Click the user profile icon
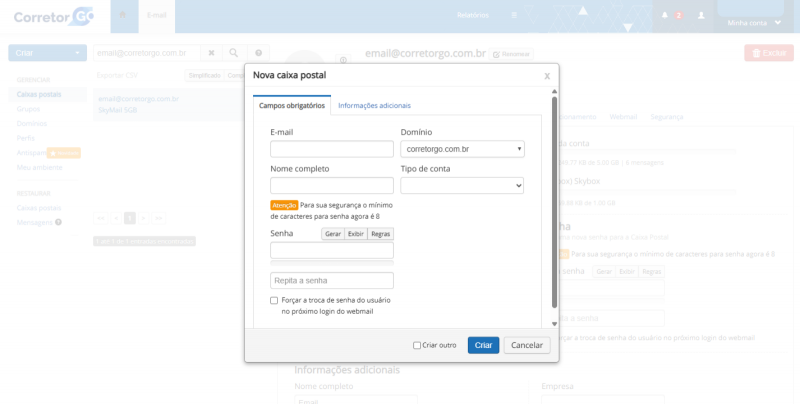The image size is (800, 404). 701,15
